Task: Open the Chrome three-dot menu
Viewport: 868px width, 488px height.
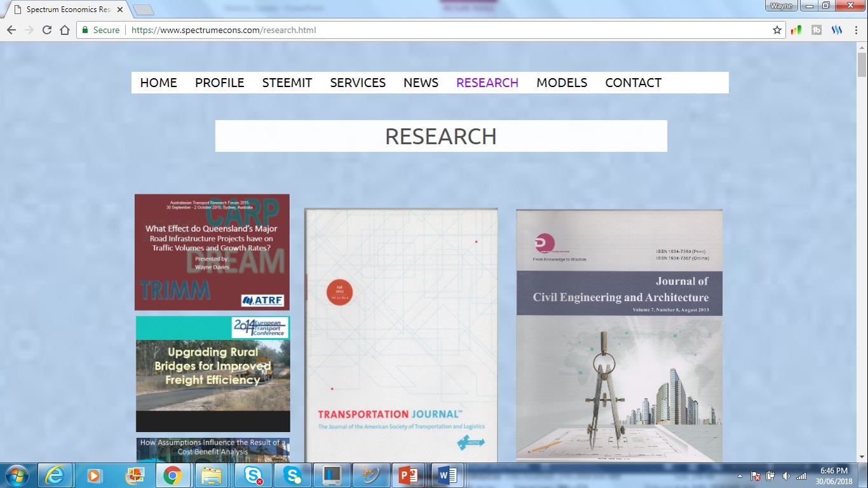Action: click(856, 30)
